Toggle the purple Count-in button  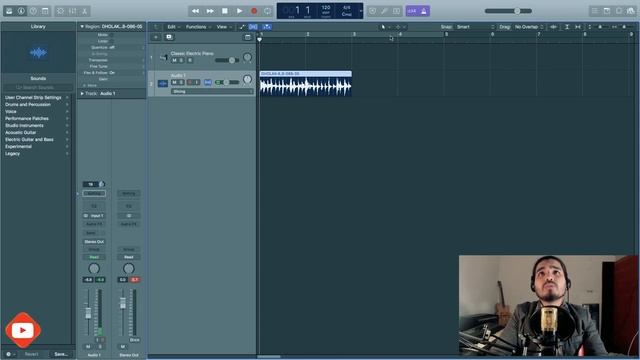click(x=411, y=11)
